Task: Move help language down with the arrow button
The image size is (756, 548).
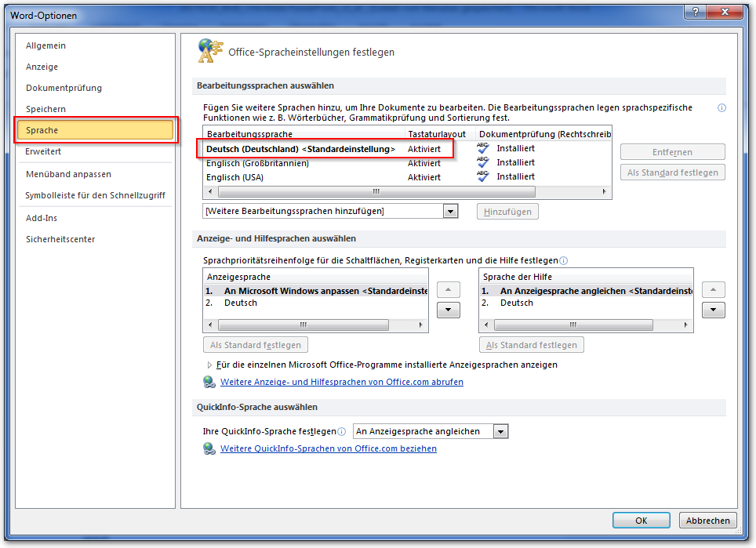Action: click(x=713, y=310)
